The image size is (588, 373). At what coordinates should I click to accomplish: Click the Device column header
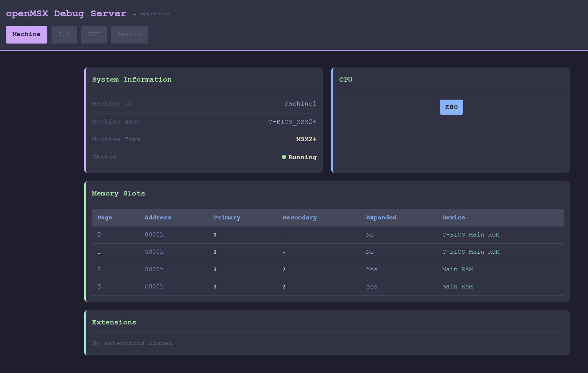(454, 218)
